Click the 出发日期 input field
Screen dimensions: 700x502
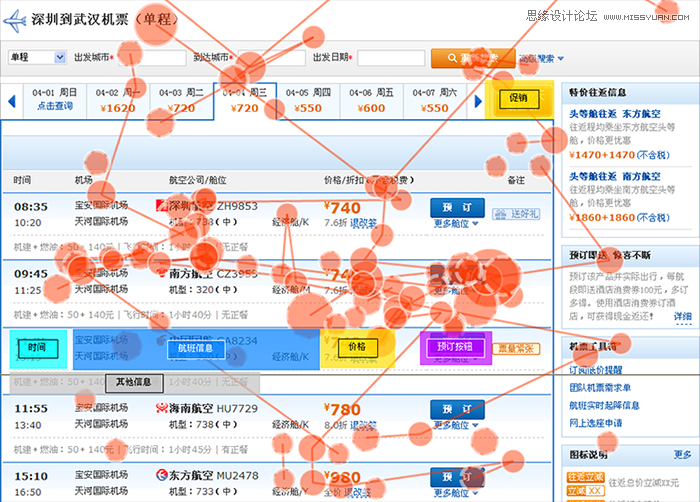(x=391, y=58)
